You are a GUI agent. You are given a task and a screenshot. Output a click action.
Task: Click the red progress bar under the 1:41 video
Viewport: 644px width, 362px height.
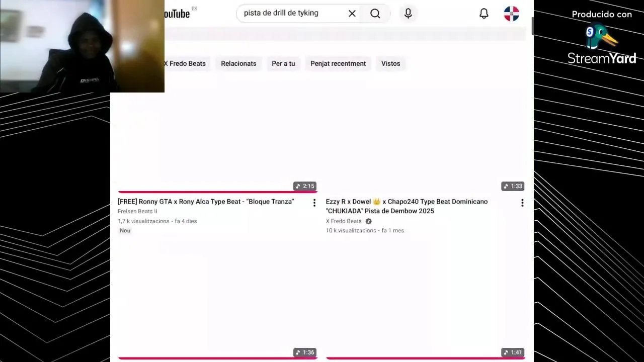pyautogui.click(x=426, y=358)
